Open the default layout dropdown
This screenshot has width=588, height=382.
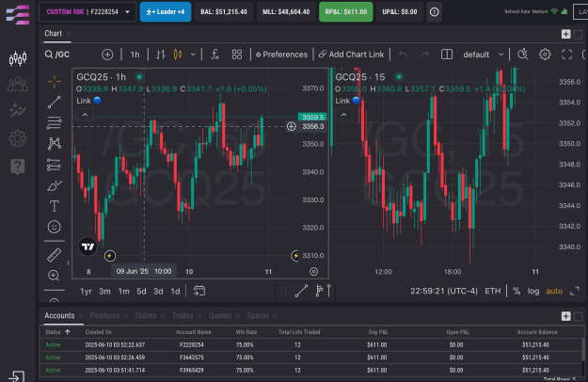coord(484,55)
